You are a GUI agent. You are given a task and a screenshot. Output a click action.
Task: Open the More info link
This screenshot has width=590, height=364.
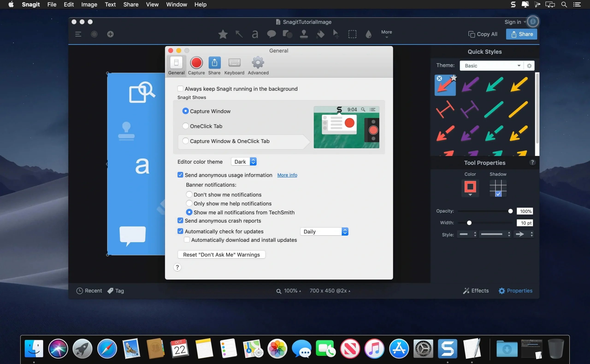pos(287,175)
